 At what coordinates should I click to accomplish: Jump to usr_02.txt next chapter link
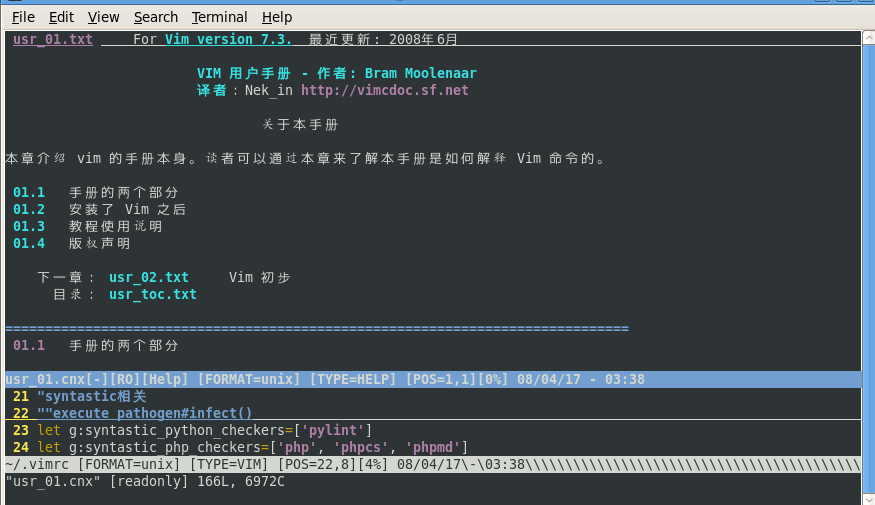tap(149, 277)
